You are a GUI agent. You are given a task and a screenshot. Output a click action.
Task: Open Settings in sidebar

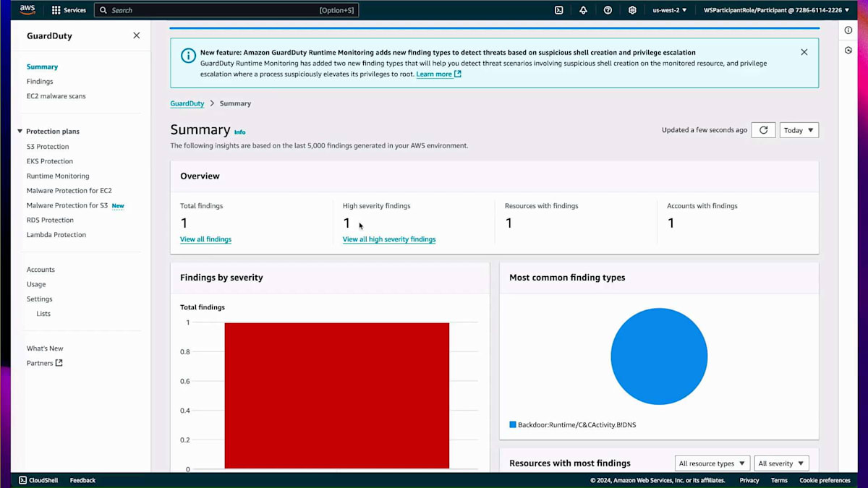40,299
